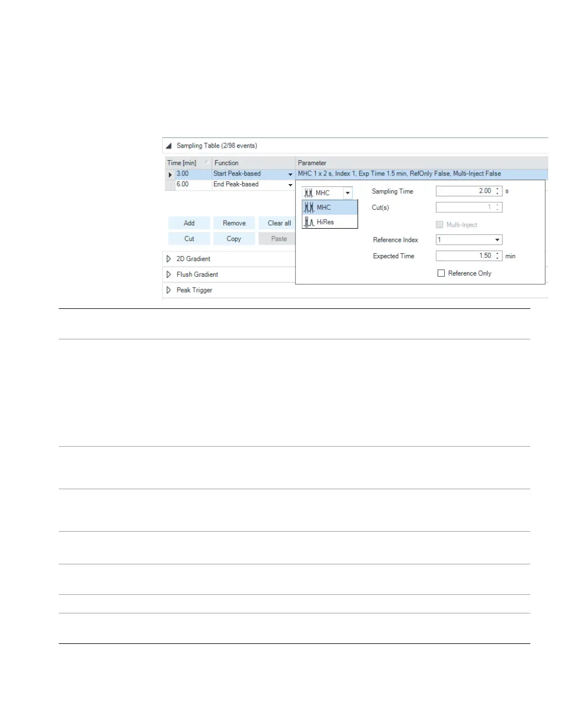Select the 6.00 time cell
Viewport: 588px width, 706px height.
tap(193, 185)
